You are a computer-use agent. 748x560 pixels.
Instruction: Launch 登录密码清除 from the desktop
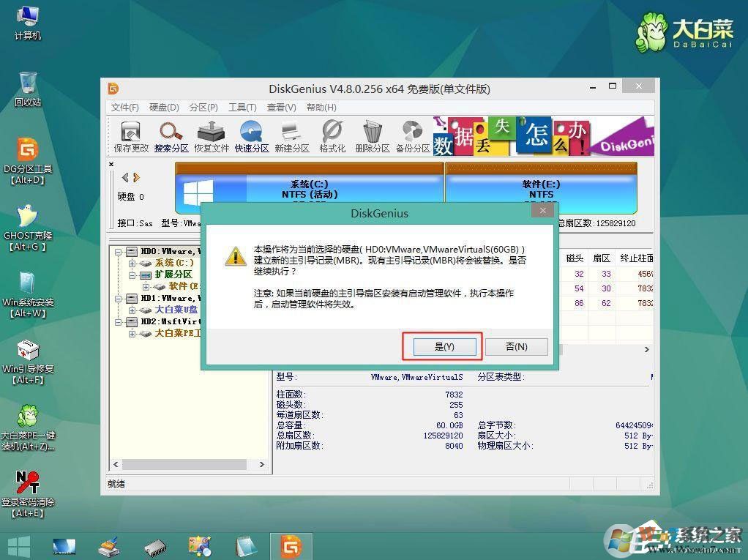coord(28,483)
